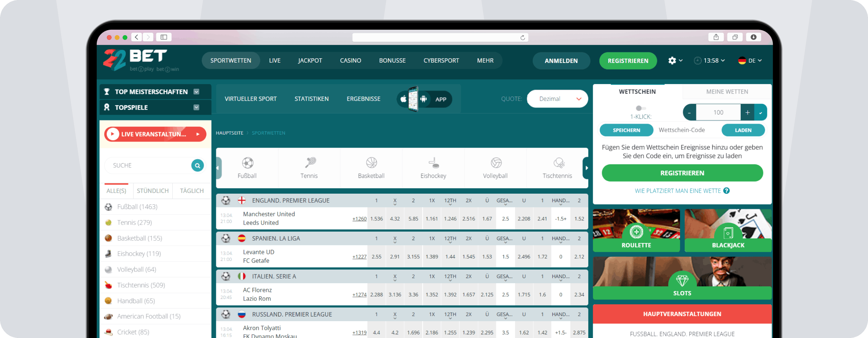
Task: Open the Bonusse menu item
Action: 392,61
